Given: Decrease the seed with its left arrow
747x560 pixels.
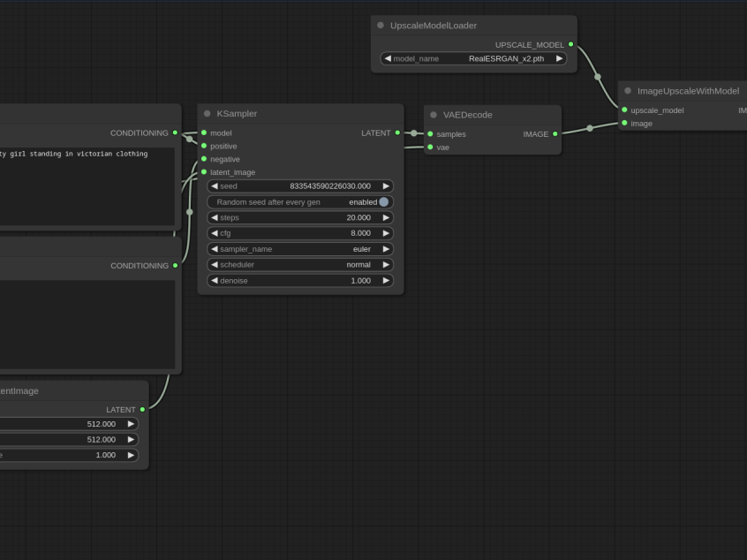Looking at the screenshot, I should [215, 185].
